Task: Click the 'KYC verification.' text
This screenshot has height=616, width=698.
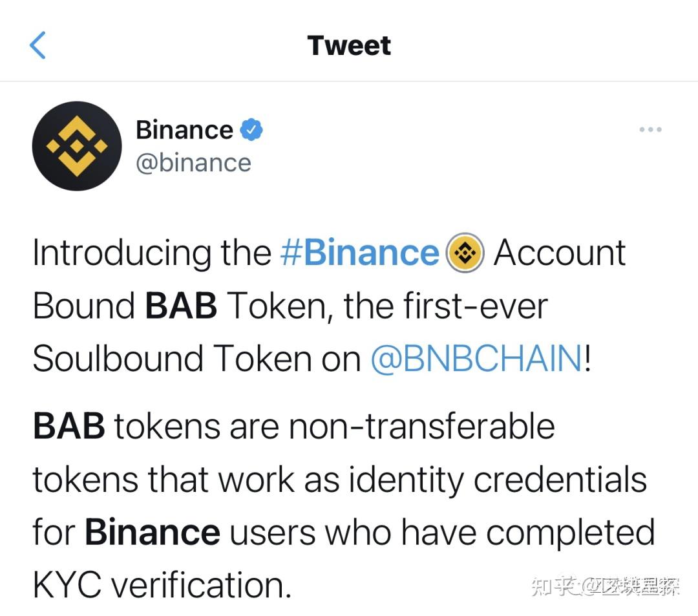Action: coord(162,586)
